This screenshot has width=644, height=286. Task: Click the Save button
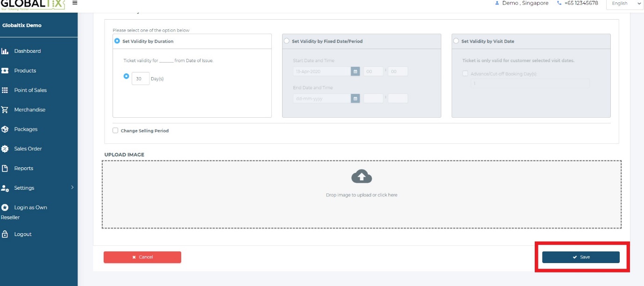tap(581, 257)
